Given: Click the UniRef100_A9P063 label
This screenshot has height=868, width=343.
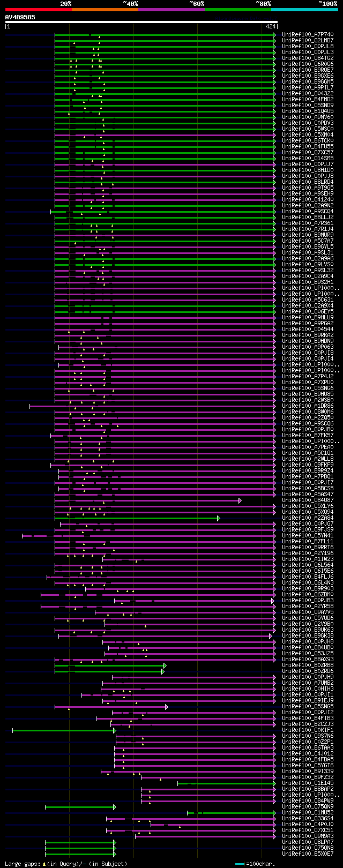Looking at the screenshot, I should click(x=308, y=347).
